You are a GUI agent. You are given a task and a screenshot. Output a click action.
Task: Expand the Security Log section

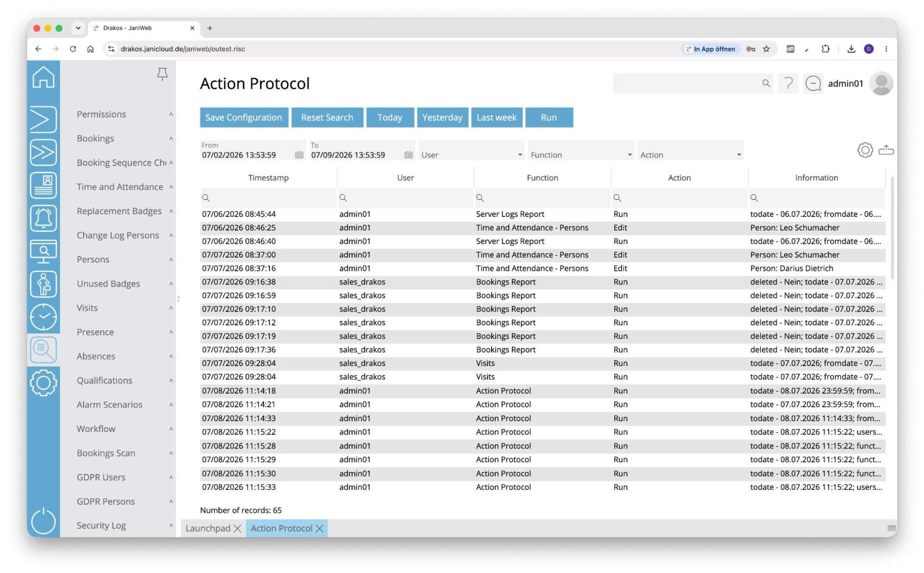click(171, 526)
